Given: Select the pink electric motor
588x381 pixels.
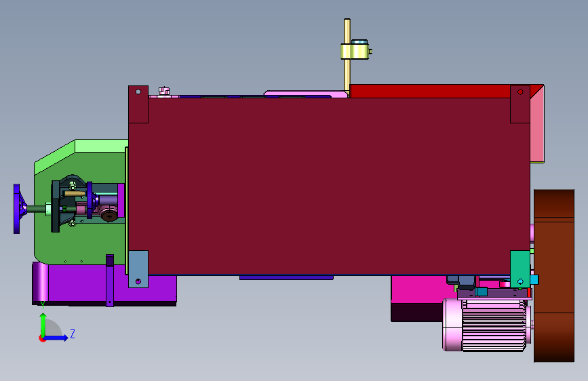Looking at the screenshot, I should (x=486, y=325).
